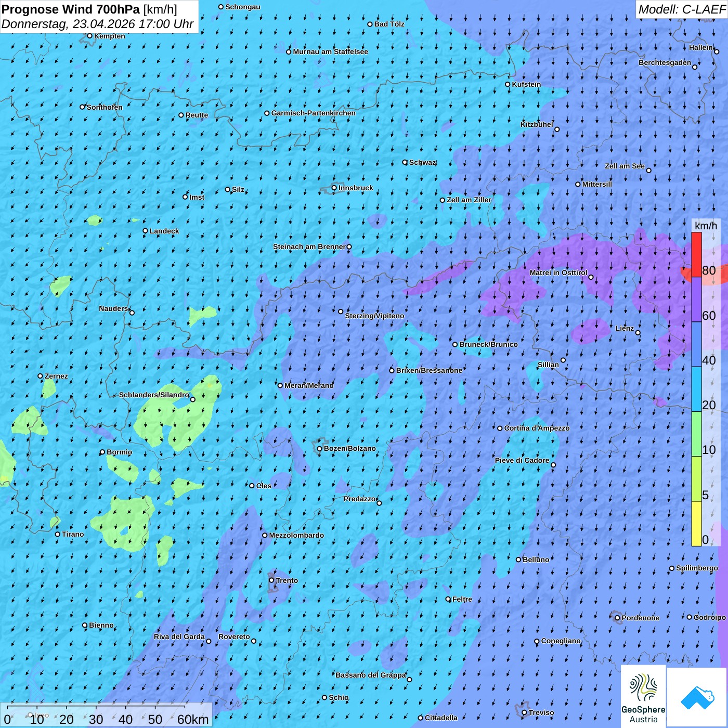Click the GeoSphere Austria logo

643,697
